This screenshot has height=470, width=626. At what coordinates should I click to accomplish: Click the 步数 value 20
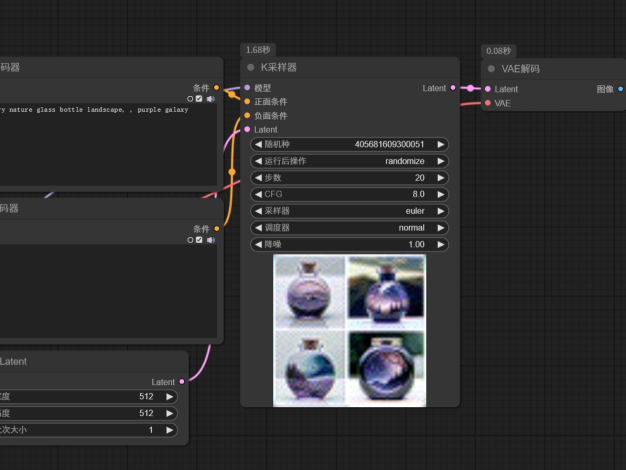(x=420, y=178)
